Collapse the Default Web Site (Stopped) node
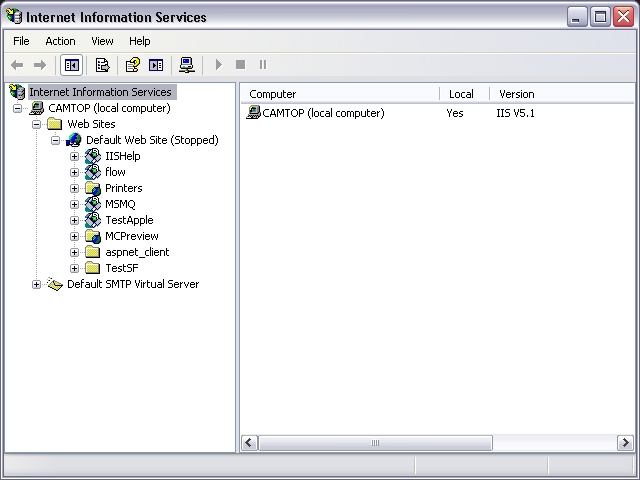The width and height of the screenshot is (640, 480). tap(56, 140)
